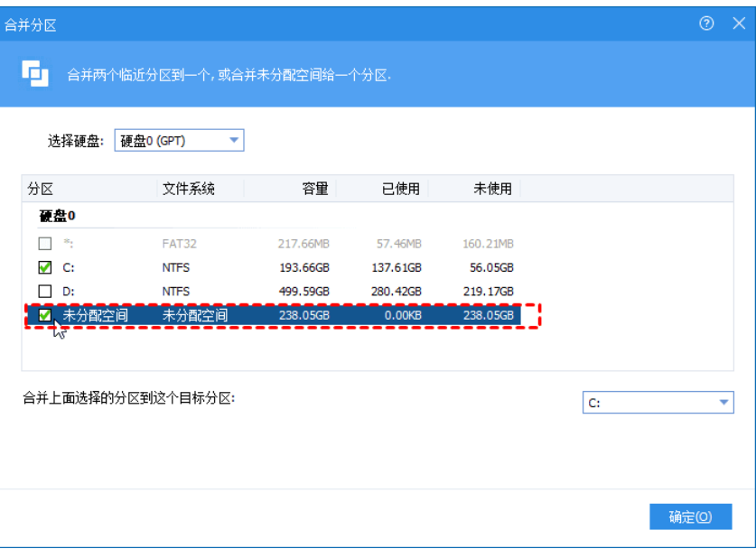The image size is (756, 549).
Task: Open the 选择硬盘 disk dropdown
Action: [234, 140]
